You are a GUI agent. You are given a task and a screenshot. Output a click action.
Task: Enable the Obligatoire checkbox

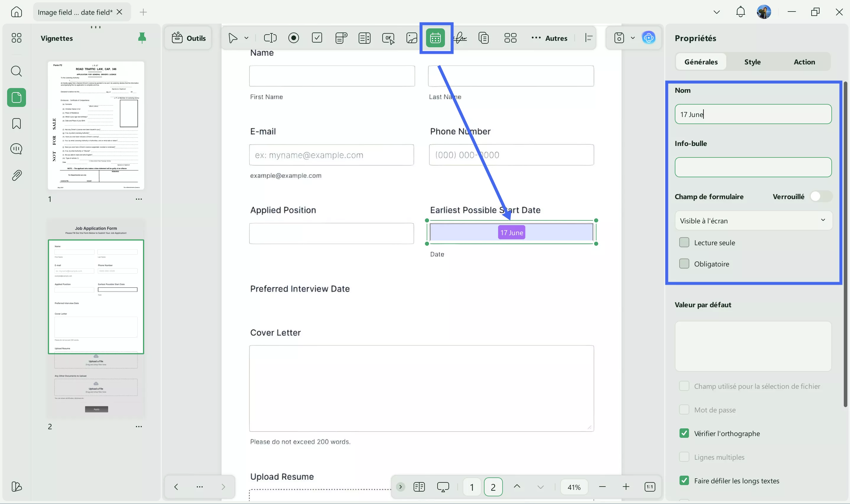point(684,264)
